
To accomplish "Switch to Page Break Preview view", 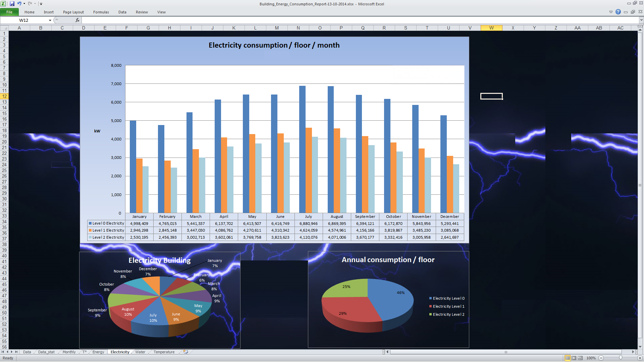I will (580, 358).
